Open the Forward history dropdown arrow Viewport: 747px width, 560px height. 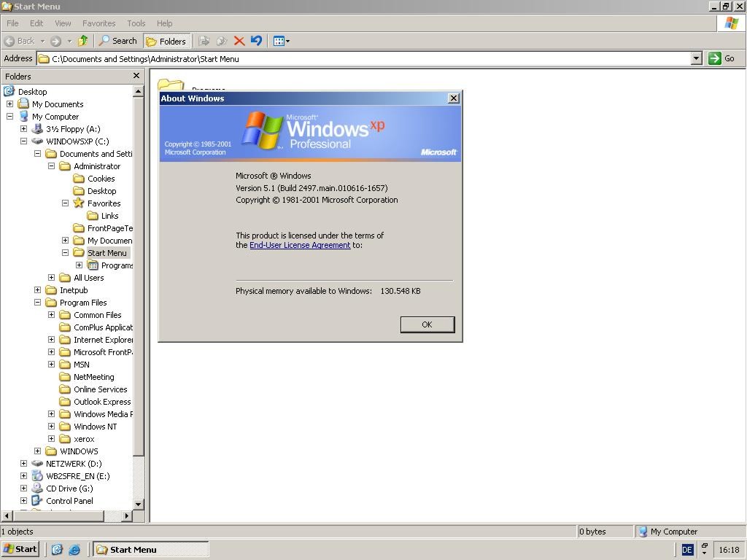pos(69,41)
